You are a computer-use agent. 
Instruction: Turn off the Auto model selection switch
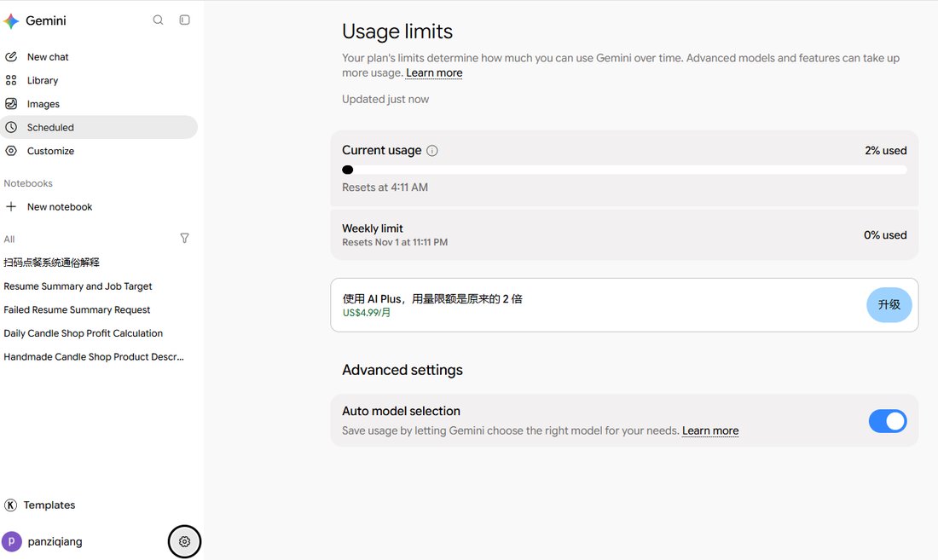(x=887, y=421)
